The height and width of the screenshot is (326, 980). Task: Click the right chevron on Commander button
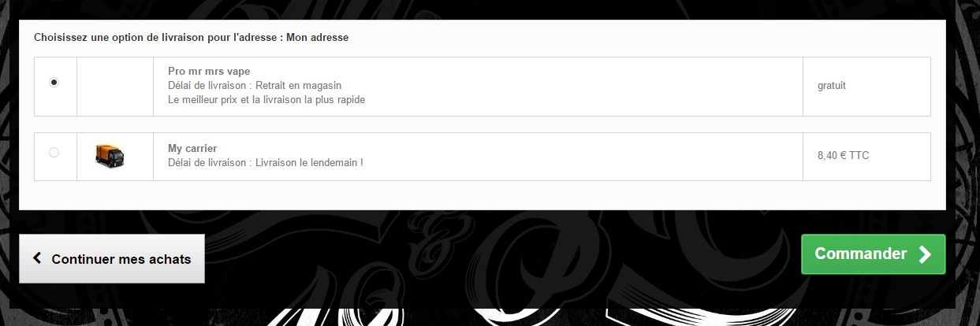click(925, 254)
